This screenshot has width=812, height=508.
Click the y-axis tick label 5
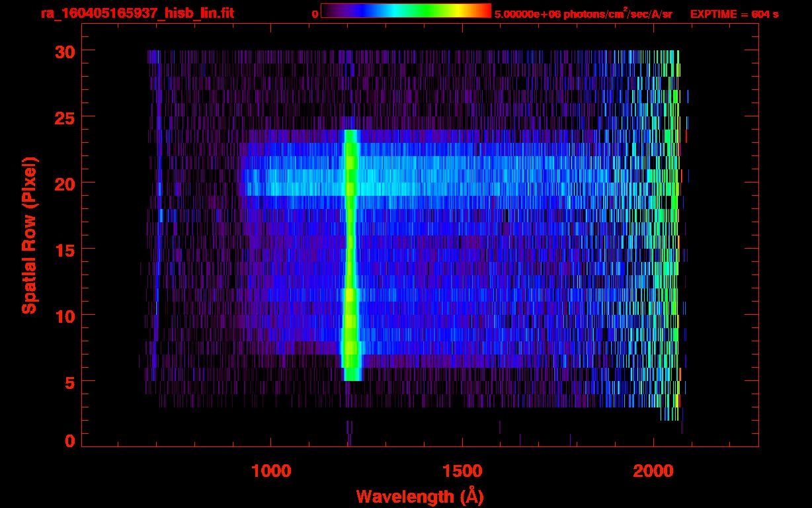(69, 382)
